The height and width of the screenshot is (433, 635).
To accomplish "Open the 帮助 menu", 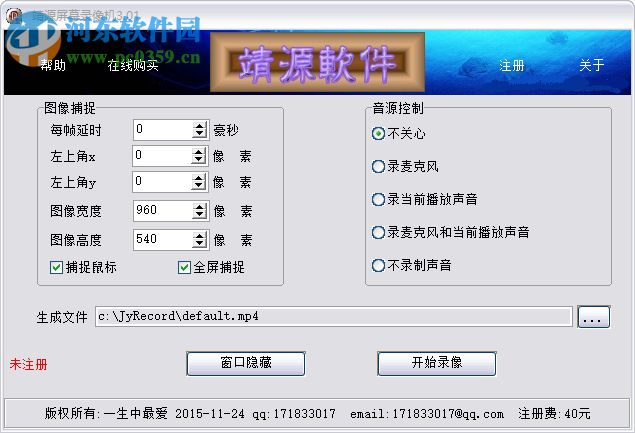I will pos(53,65).
